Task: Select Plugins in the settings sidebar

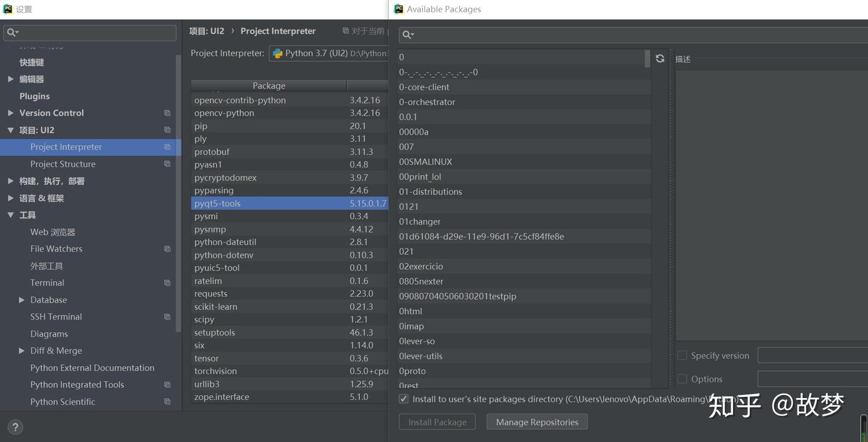Action: [x=34, y=96]
